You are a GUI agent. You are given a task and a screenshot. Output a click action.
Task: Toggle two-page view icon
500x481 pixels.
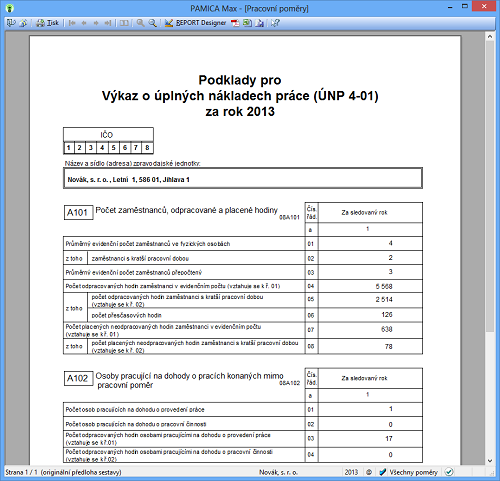(x=124, y=23)
